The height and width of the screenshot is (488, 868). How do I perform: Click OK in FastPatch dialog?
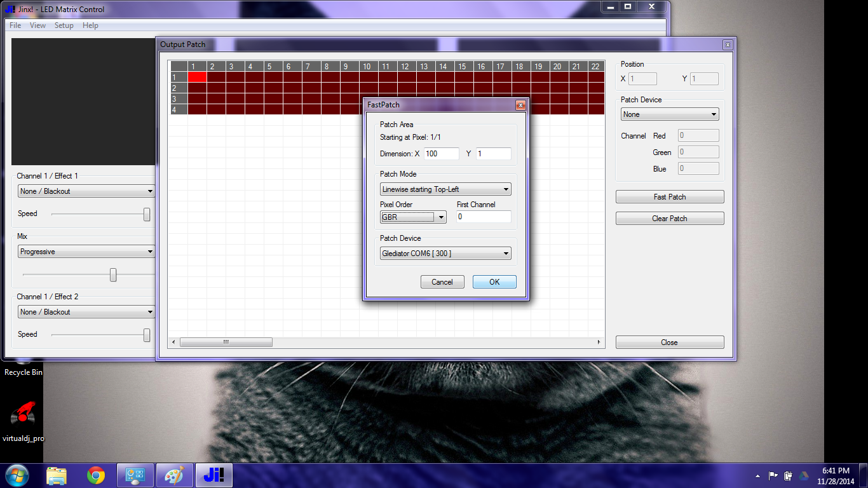click(x=494, y=282)
